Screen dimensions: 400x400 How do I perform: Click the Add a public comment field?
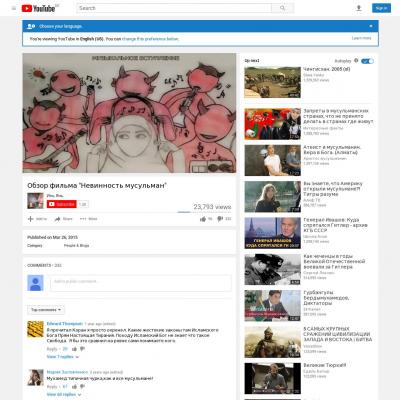(x=141, y=283)
